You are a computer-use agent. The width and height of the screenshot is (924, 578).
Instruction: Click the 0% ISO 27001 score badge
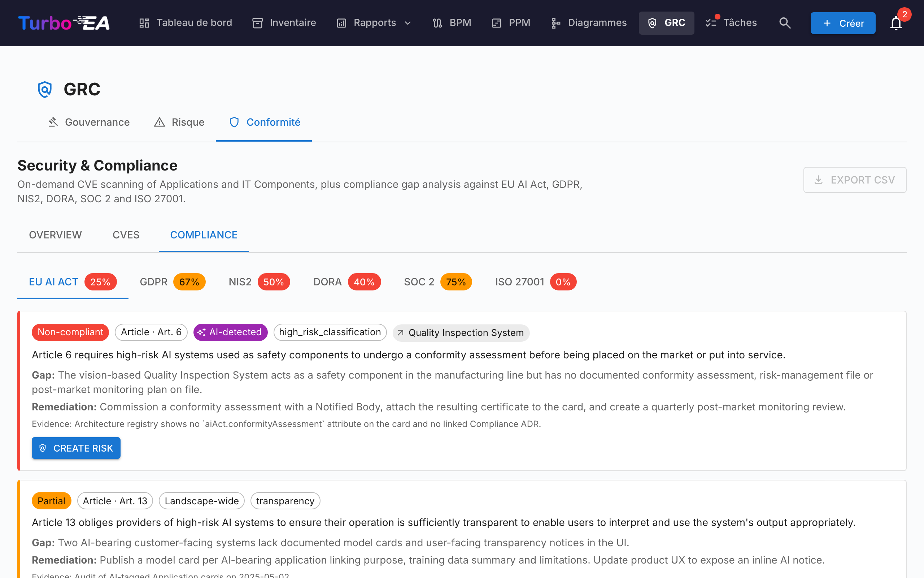[x=563, y=282]
